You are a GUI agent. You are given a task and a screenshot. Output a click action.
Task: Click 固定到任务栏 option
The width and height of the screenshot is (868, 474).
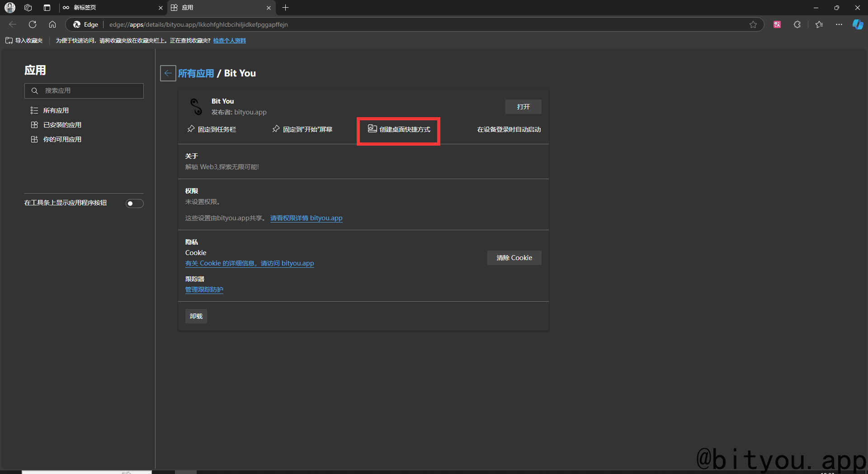212,129
